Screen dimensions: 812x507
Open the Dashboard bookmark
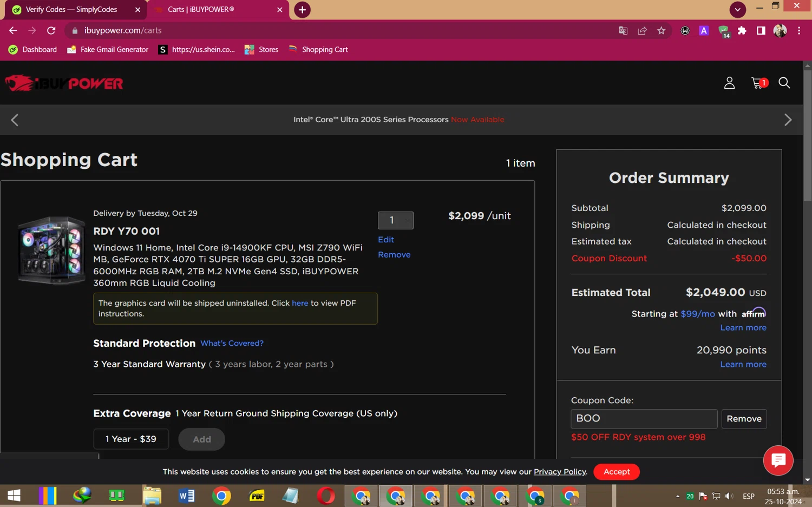point(33,49)
